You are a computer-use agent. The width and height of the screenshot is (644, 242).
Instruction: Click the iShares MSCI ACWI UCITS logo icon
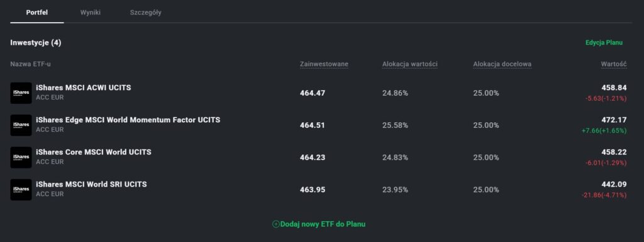coord(21,93)
